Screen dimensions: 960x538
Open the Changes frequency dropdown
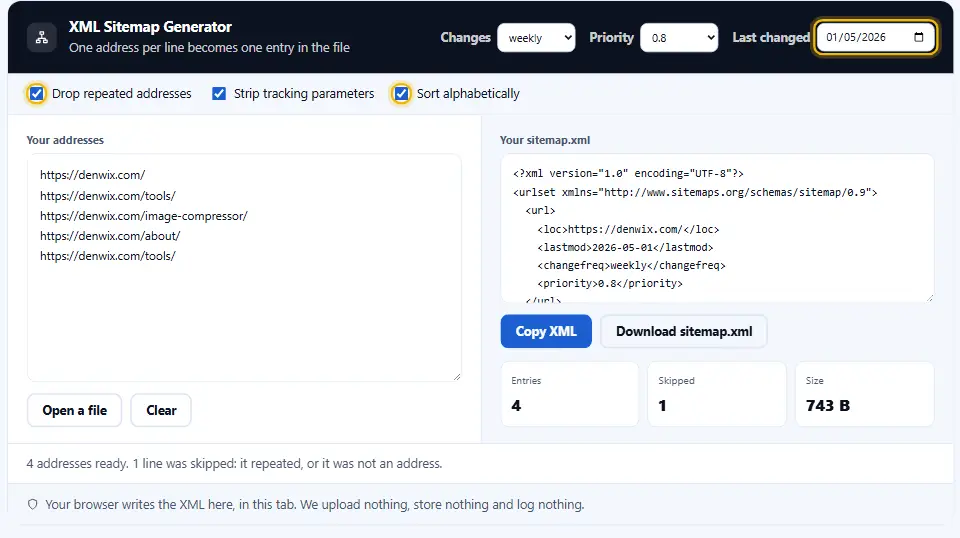(536, 38)
